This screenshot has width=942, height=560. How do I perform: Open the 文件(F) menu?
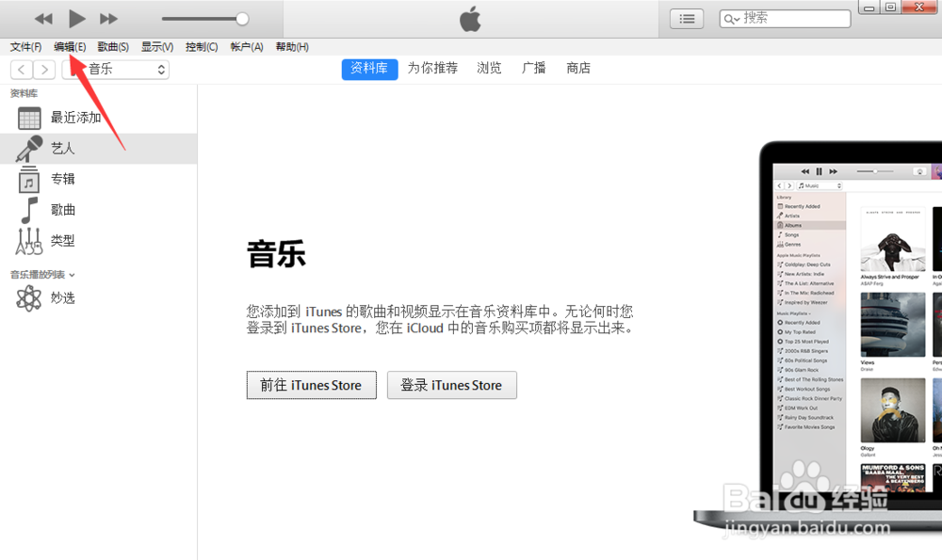click(25, 47)
